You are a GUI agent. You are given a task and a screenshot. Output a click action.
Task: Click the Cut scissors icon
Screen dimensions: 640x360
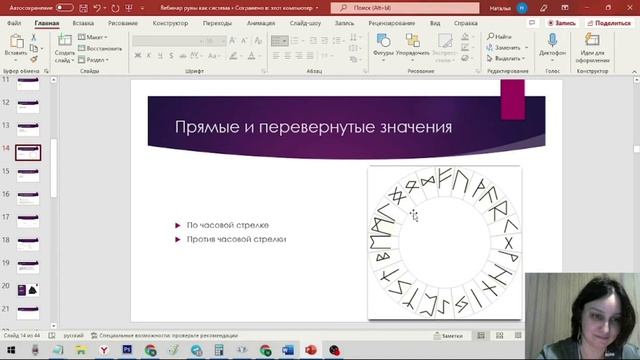pyautogui.click(x=34, y=37)
